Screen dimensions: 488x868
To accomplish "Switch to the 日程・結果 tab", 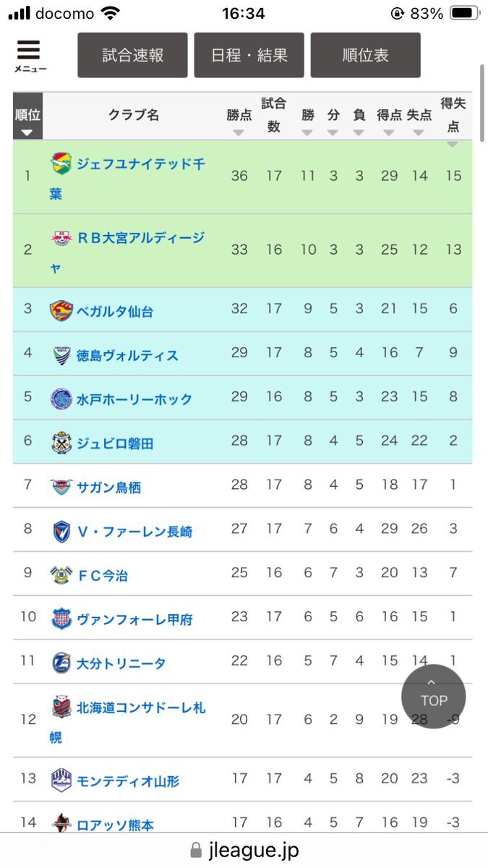I will pyautogui.click(x=249, y=55).
